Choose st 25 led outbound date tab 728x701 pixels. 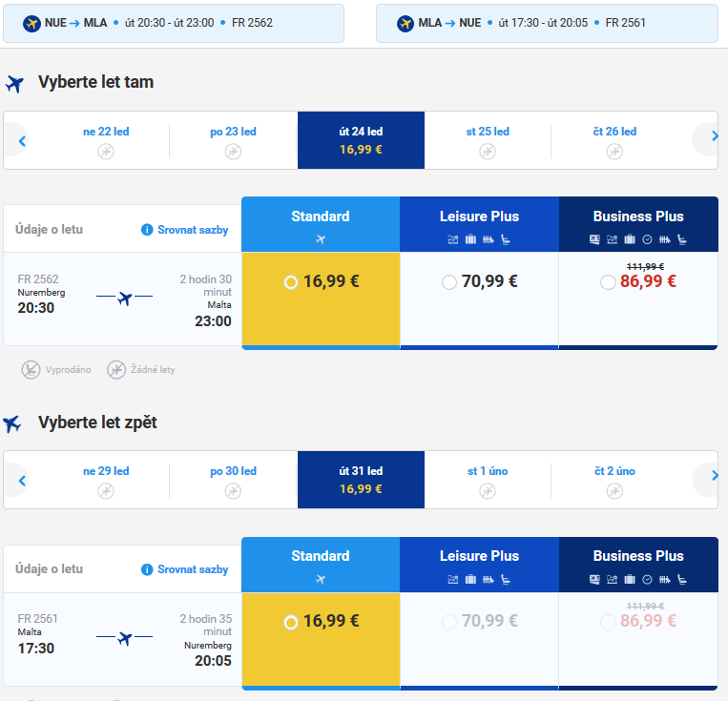point(488,140)
